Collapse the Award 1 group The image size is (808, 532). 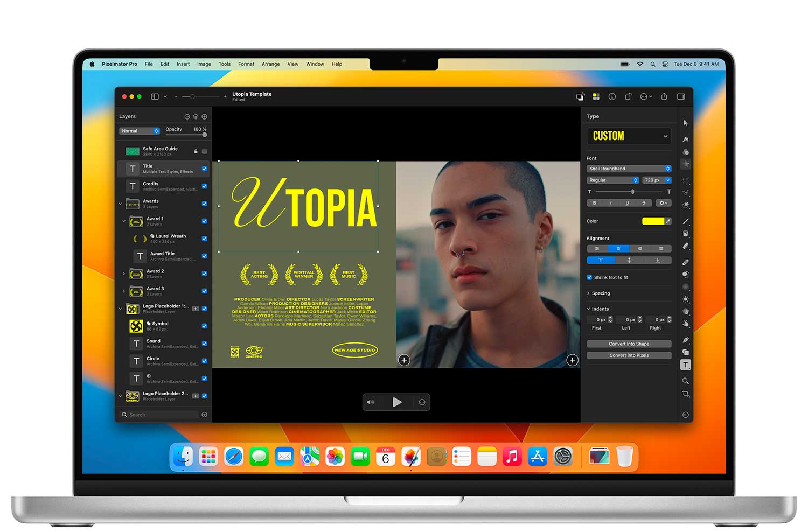[x=124, y=221]
